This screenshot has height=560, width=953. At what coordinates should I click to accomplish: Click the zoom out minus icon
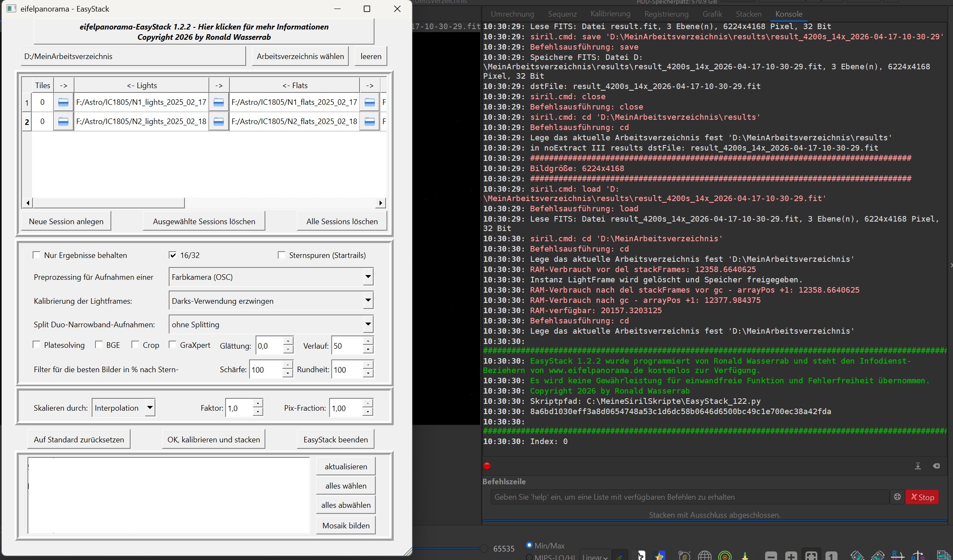coord(771,556)
